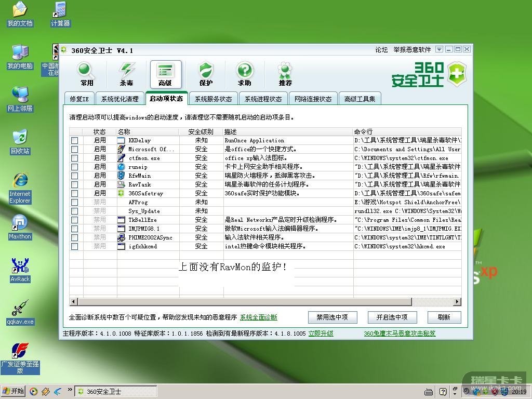Switch to the 系统优化清理 tab
Image resolution: width=532 pixels, height=399 pixels.
click(x=120, y=99)
